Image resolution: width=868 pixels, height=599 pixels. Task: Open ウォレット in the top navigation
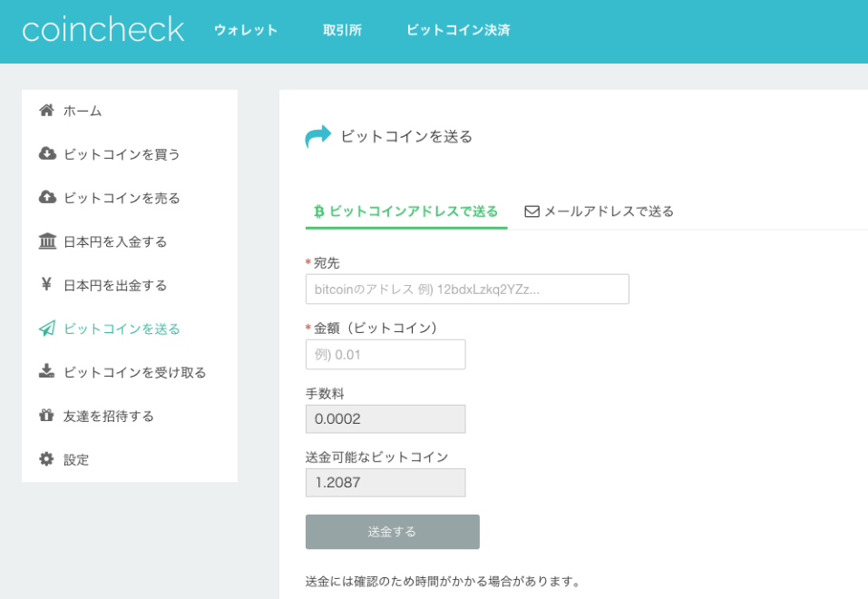pos(246,30)
